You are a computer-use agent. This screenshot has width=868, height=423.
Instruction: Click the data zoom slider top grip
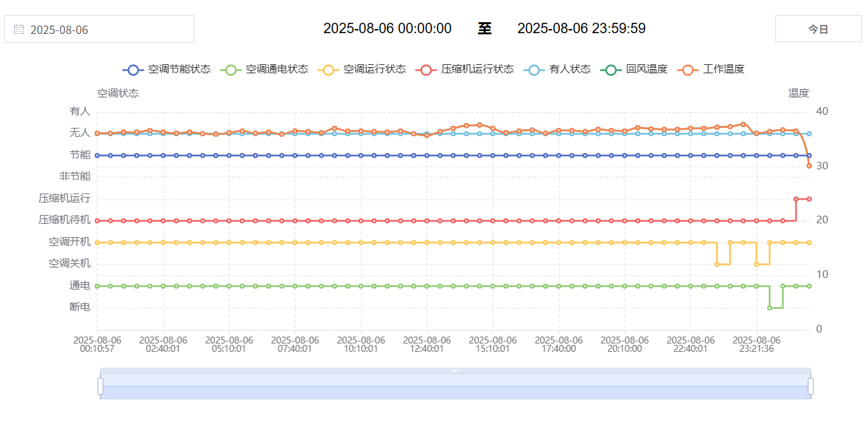tap(455, 370)
